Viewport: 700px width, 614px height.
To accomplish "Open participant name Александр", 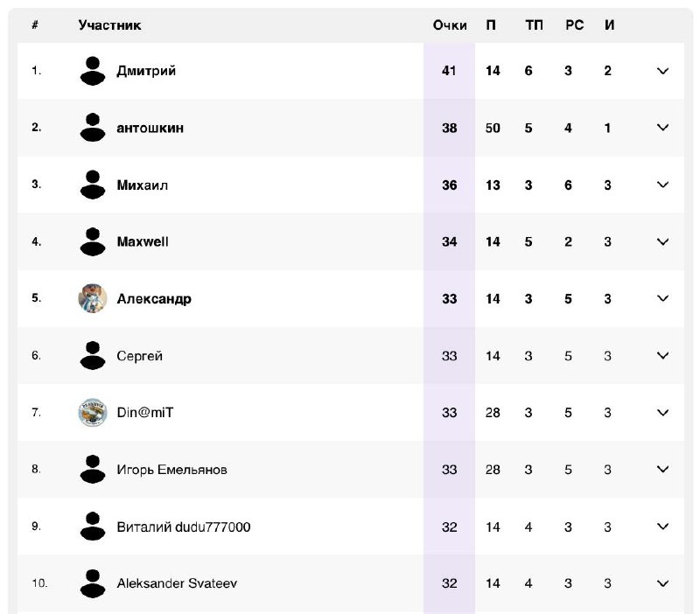I will click(154, 298).
